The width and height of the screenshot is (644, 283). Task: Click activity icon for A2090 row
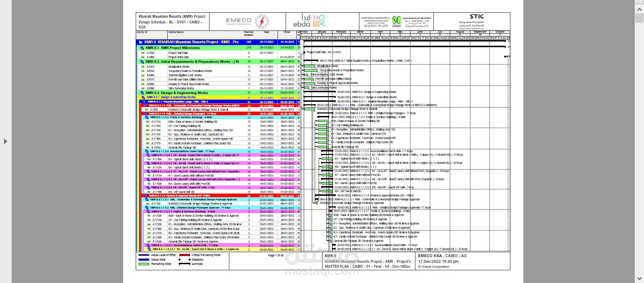(x=143, y=88)
